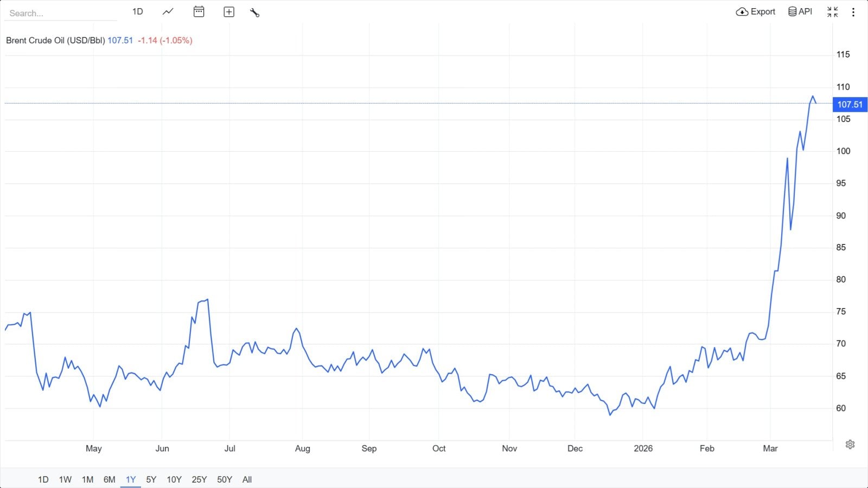Image resolution: width=868 pixels, height=488 pixels.
Task: Click the Oct label on time axis
Action: coord(439,448)
